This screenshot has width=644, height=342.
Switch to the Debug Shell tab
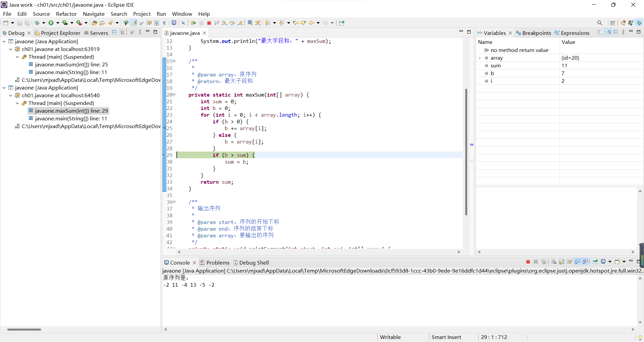[x=251, y=263]
